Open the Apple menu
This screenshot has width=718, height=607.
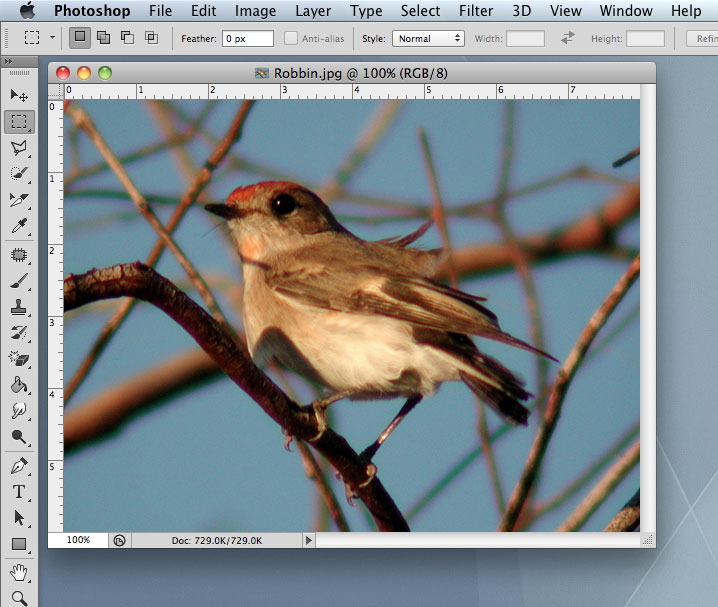(x=27, y=10)
